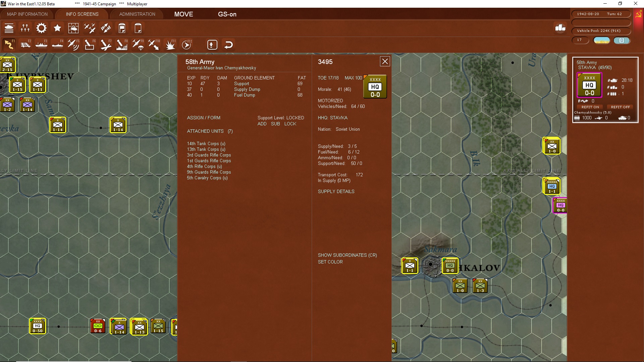Toggle REFIT ON for 58th Army

click(x=590, y=107)
